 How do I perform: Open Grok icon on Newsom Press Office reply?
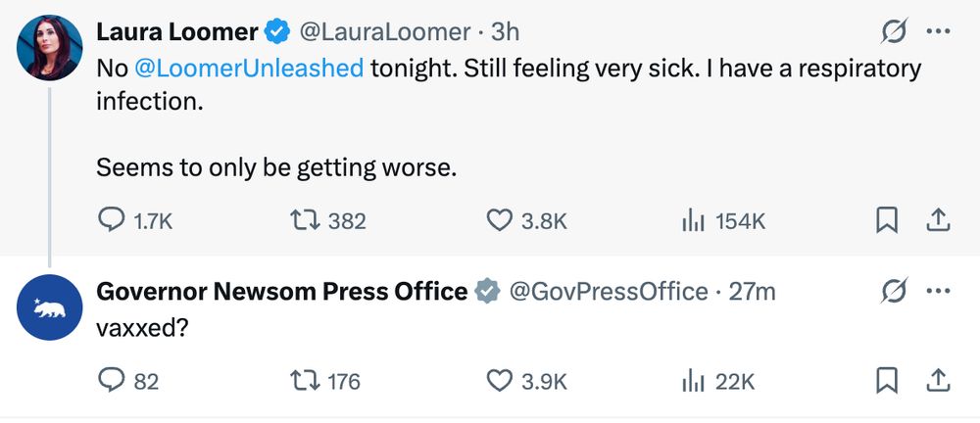(894, 291)
